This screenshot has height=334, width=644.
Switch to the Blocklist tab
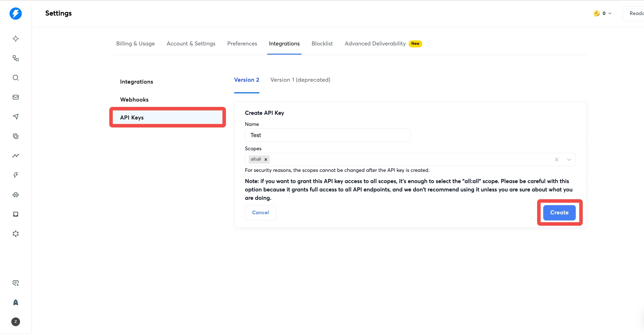(x=322, y=44)
